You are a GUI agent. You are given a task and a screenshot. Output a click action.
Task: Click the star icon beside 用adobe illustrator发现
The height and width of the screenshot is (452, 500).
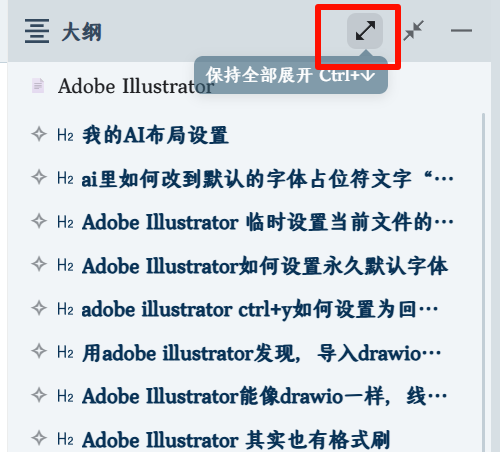pyautogui.click(x=39, y=351)
